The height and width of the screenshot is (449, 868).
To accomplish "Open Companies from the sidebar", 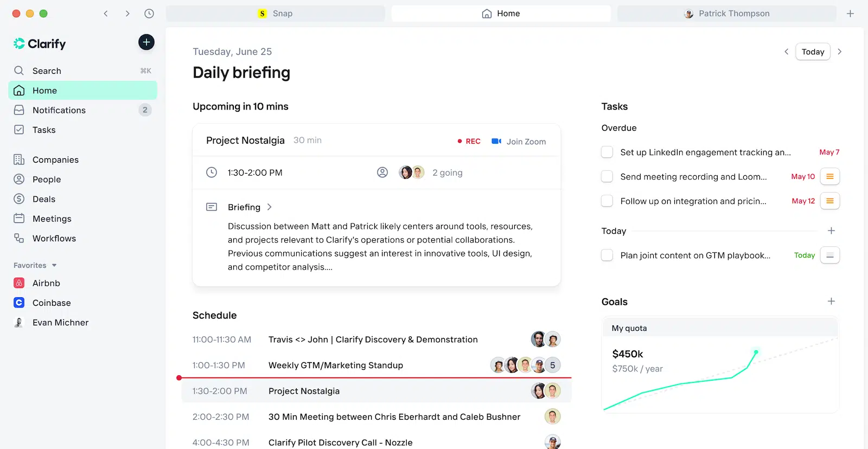I will coord(55,159).
